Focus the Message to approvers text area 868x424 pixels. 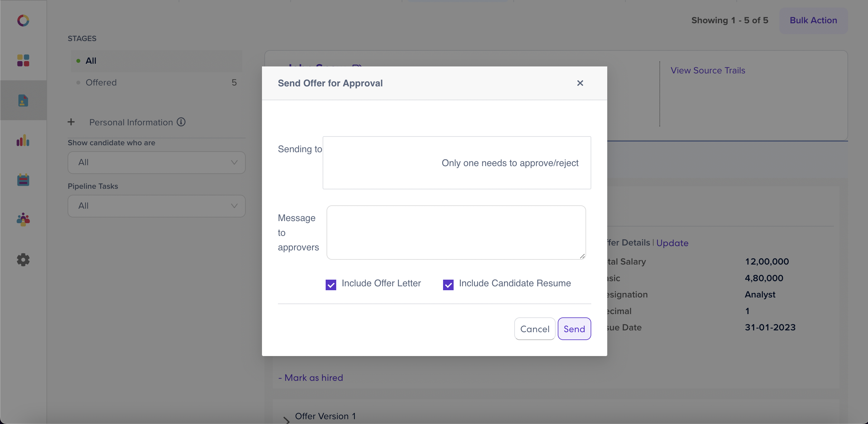pos(456,233)
